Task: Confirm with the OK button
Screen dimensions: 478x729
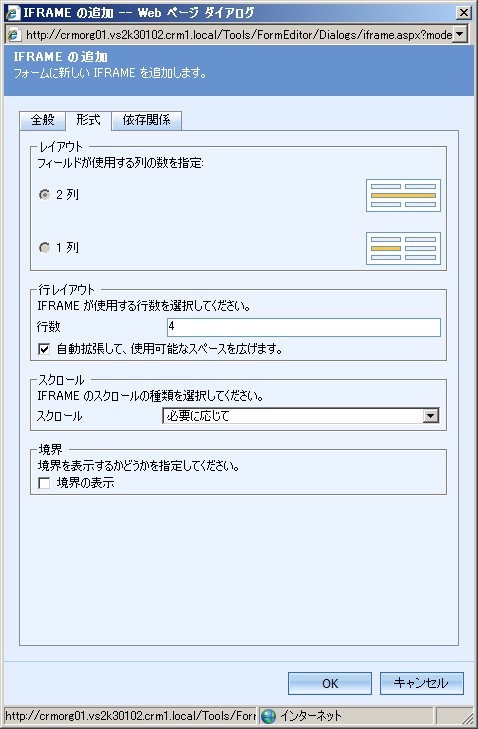Action: point(330,683)
